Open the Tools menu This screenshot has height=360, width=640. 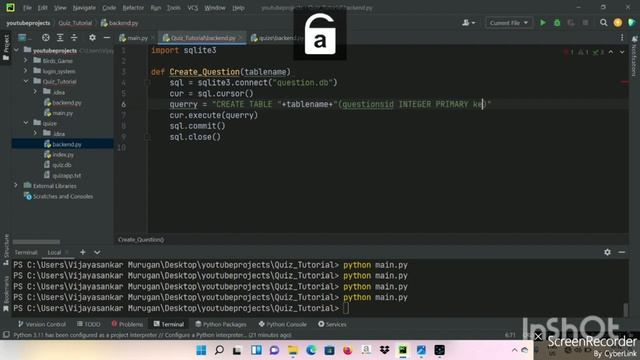(173, 8)
